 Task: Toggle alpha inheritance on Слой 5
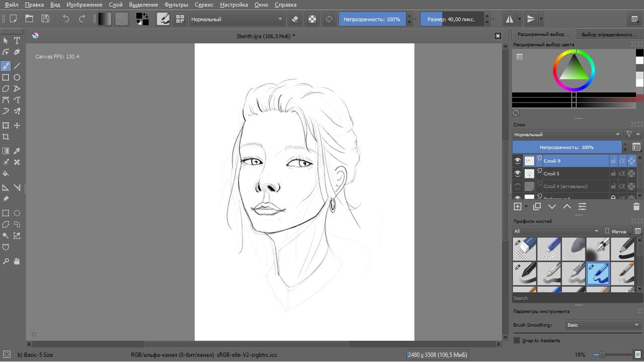622,173
